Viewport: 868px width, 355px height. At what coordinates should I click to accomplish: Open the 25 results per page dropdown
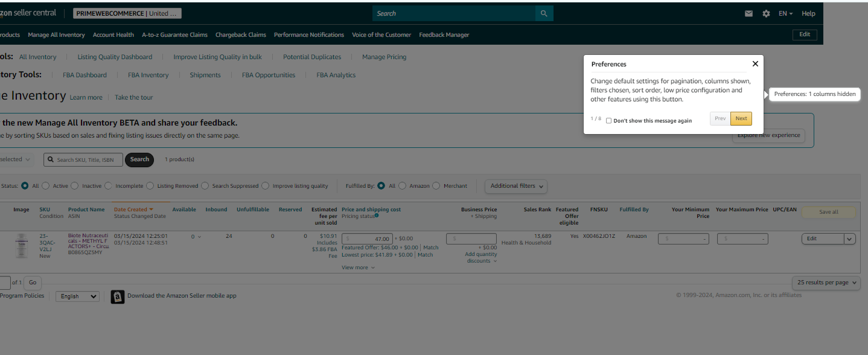tap(826, 283)
